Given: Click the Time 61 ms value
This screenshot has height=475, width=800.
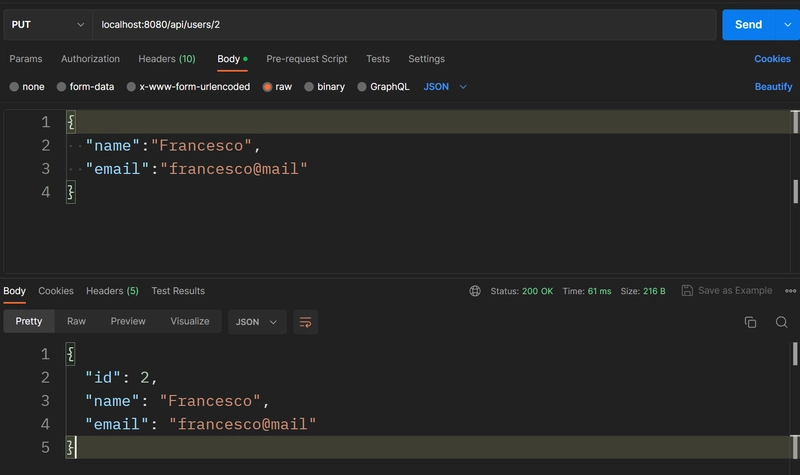Looking at the screenshot, I should pyautogui.click(x=599, y=291).
